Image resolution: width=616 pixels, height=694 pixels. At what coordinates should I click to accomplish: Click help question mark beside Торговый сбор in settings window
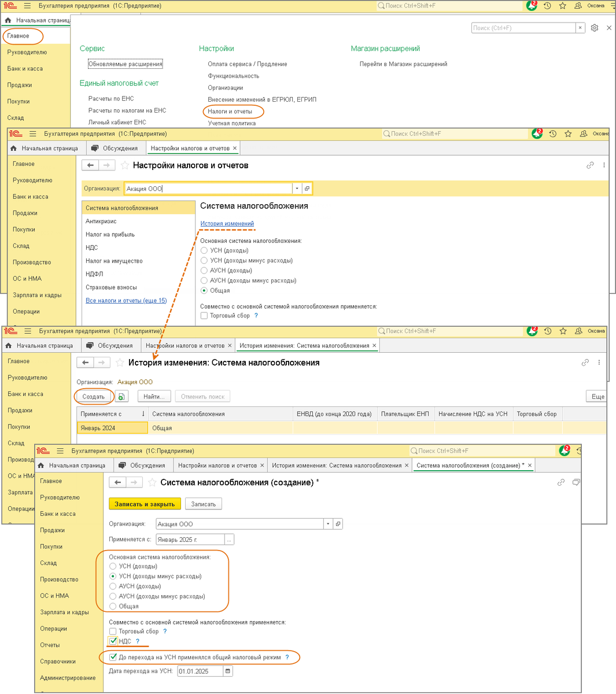[256, 316]
